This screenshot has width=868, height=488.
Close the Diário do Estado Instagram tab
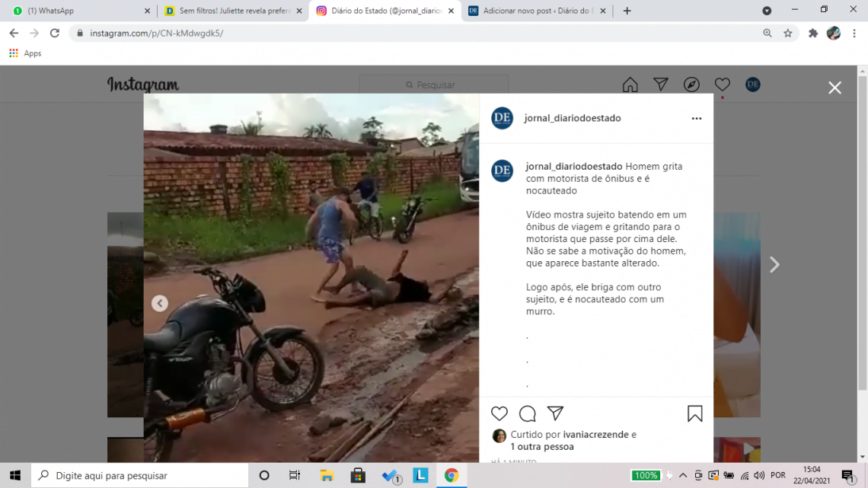(x=452, y=11)
